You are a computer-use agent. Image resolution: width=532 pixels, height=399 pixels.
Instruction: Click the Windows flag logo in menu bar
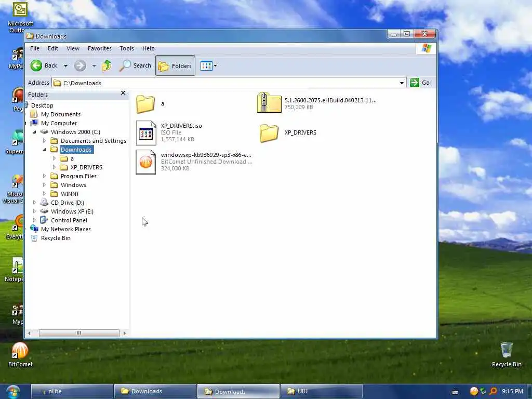pyautogui.click(x=426, y=48)
